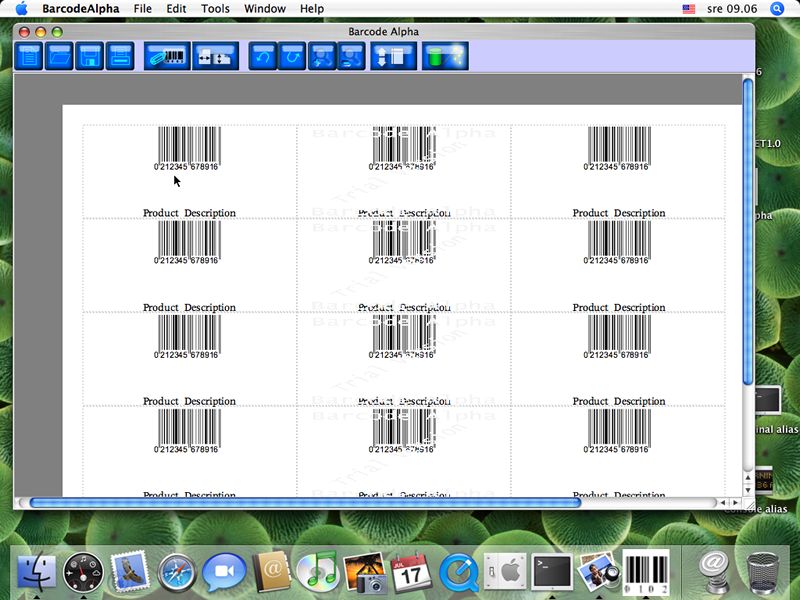The height and width of the screenshot is (600, 800).
Task: Open iCal from the Dock
Action: (x=411, y=572)
